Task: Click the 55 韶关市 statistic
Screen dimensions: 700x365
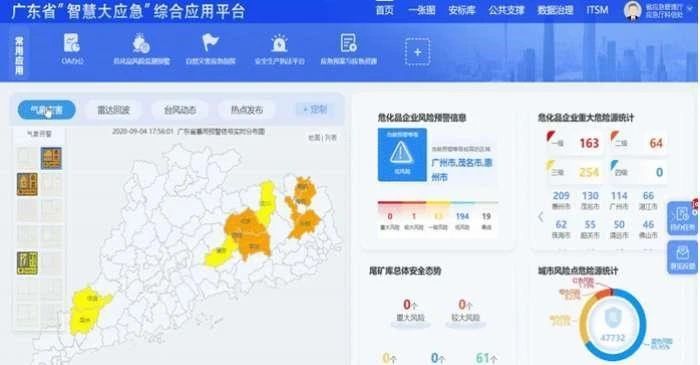Action: (x=590, y=229)
